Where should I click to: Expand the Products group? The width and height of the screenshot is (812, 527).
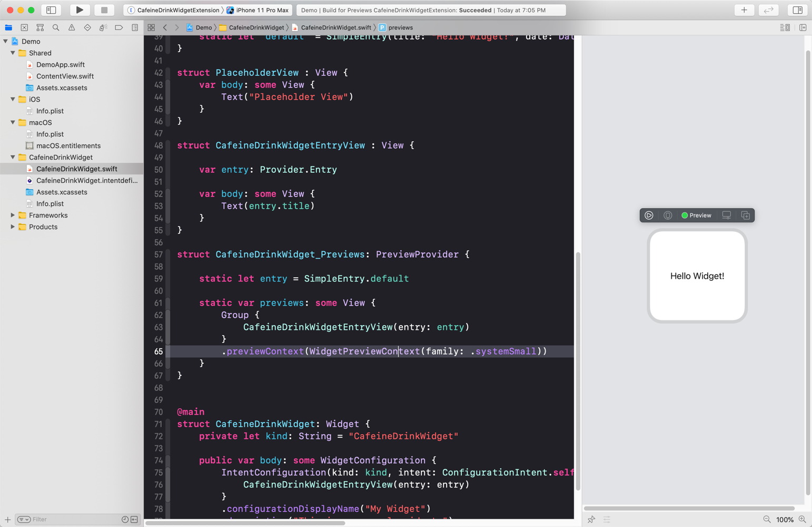(13, 227)
